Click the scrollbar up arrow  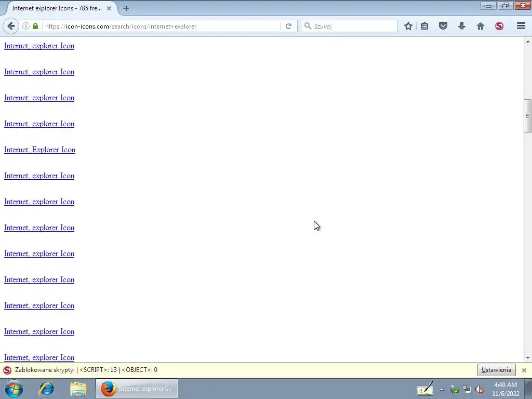[528, 42]
